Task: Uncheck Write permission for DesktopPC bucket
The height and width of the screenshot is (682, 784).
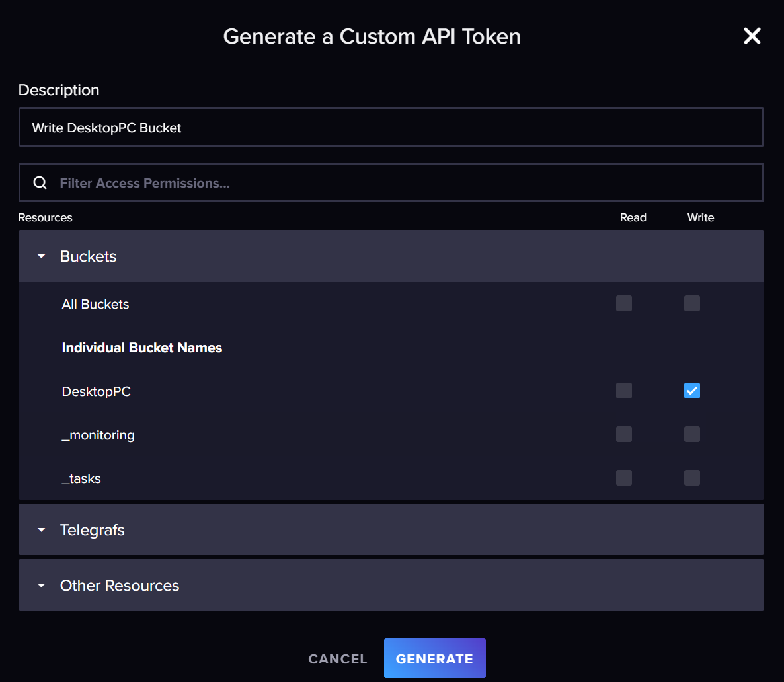Action: click(691, 391)
